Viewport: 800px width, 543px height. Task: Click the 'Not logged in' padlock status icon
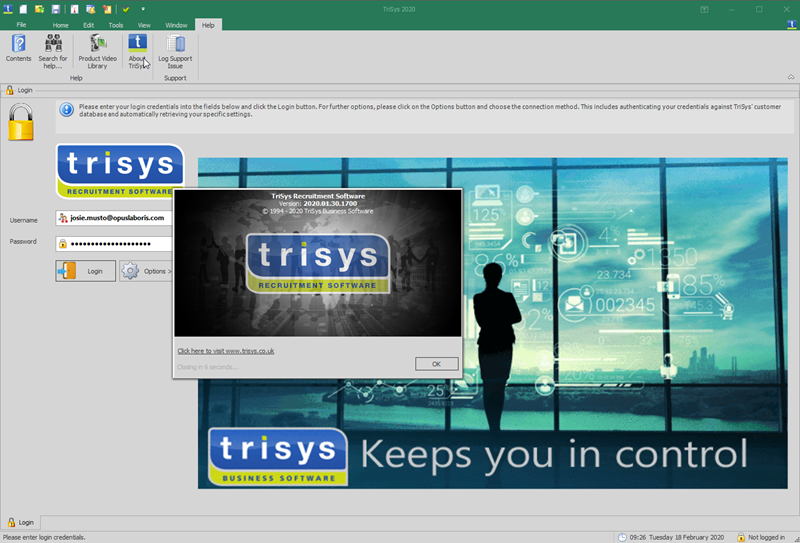(x=741, y=537)
